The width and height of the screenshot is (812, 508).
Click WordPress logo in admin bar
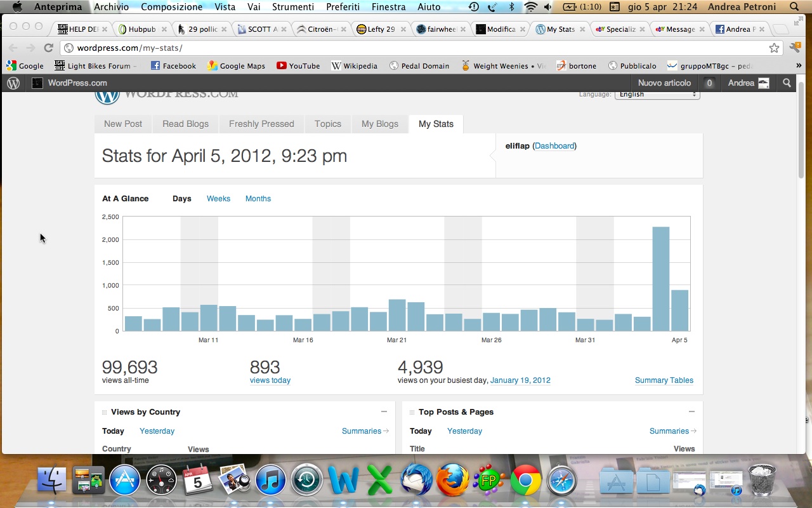13,83
